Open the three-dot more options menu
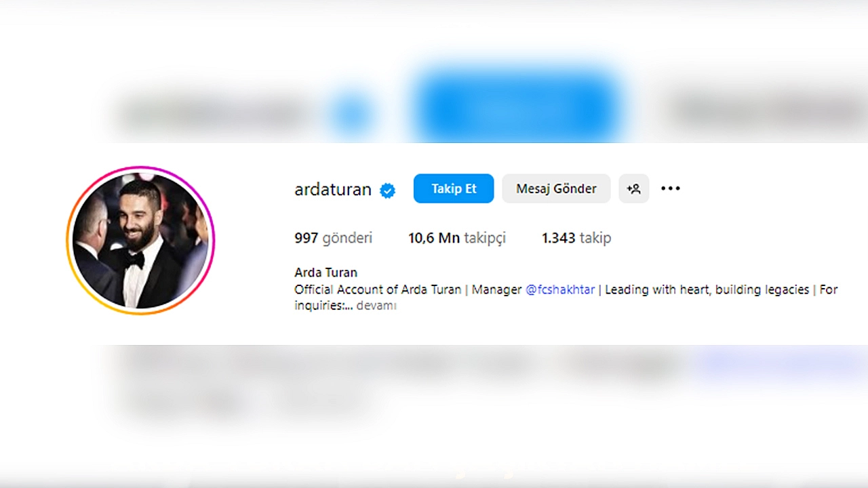Image resolution: width=868 pixels, height=488 pixels. pyautogui.click(x=670, y=188)
